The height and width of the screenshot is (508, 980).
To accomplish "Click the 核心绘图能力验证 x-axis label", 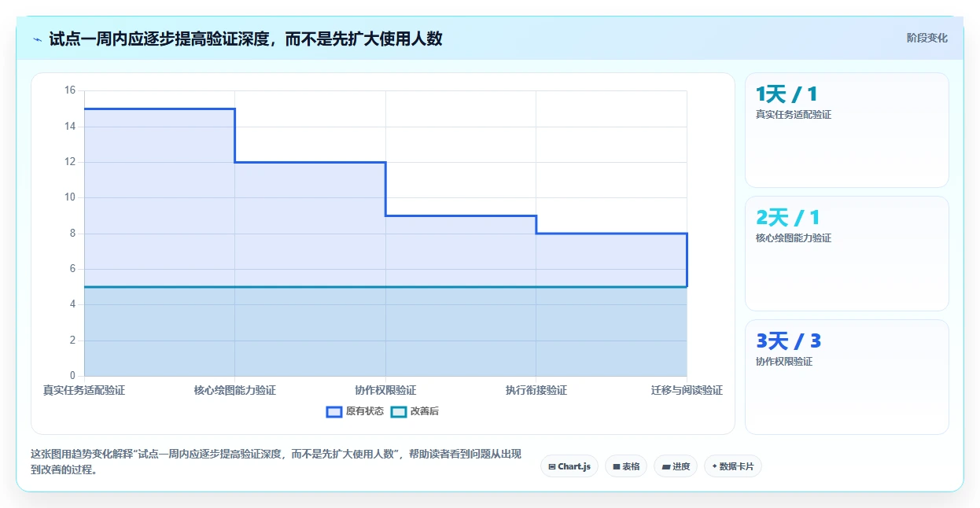I will coord(234,390).
